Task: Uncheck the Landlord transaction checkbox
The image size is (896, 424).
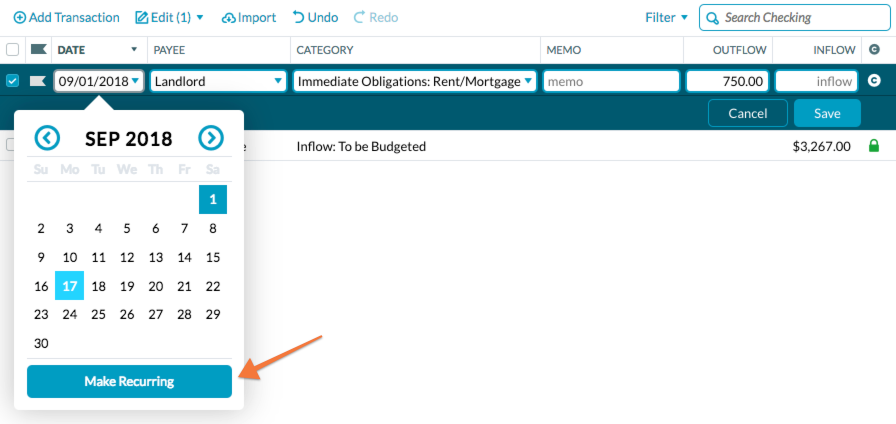Action: [x=13, y=81]
